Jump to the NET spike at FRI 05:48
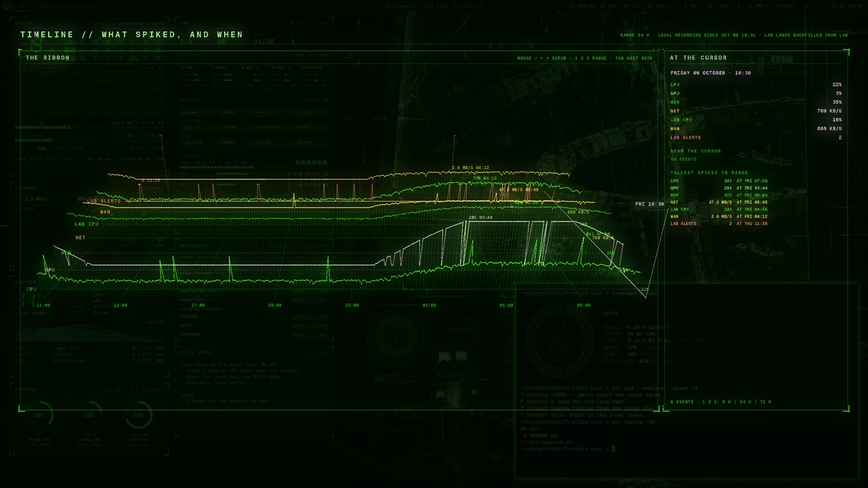868x488 pixels. pos(719,202)
